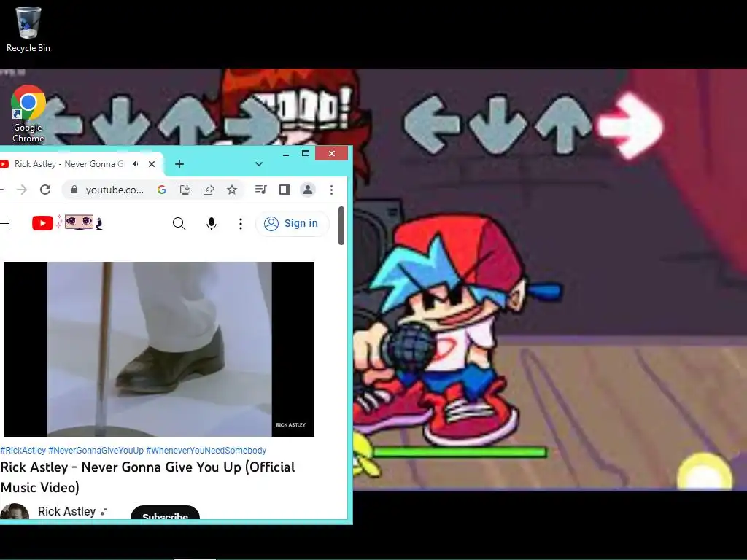Screen dimensions: 747x560
Task: Toggle the Chrome side panel
Action: (x=285, y=190)
